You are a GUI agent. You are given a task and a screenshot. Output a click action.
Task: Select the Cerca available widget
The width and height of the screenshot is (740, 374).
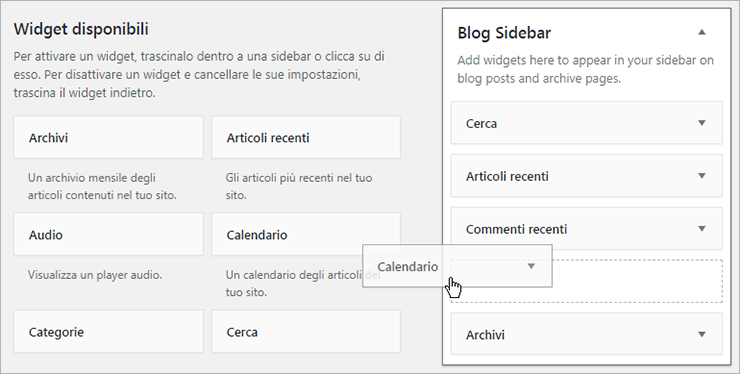tap(306, 332)
